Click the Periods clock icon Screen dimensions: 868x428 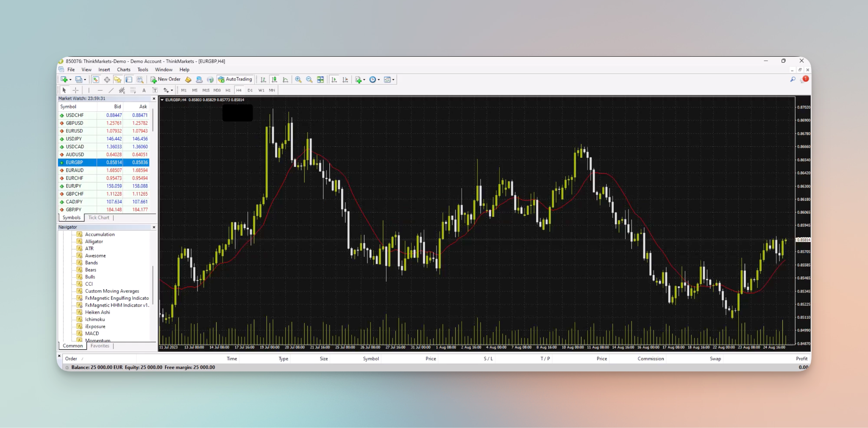coord(373,80)
